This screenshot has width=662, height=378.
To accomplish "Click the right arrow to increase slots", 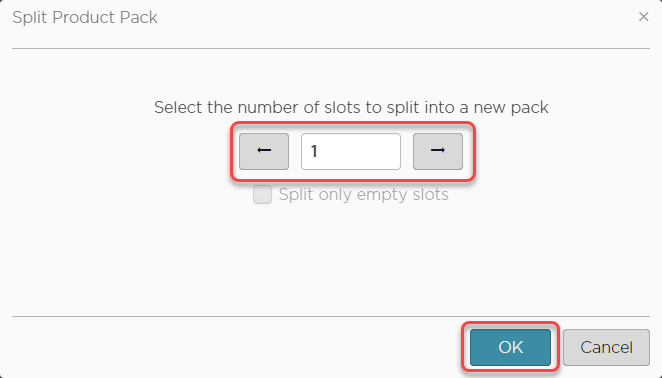I will click(x=438, y=151).
